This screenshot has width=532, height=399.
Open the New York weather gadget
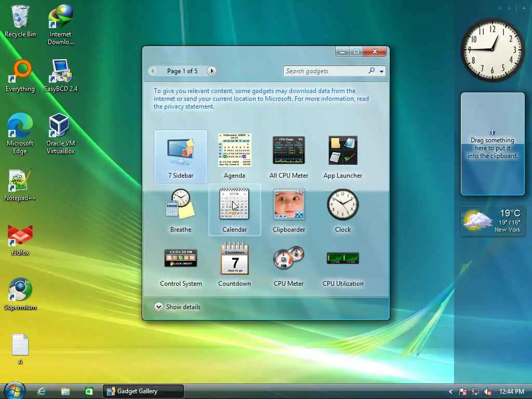click(493, 221)
